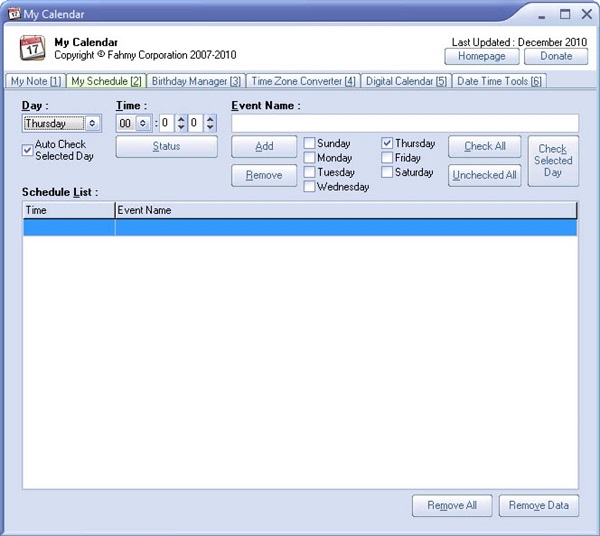Go to Time Zone Converter tab
The image size is (600, 536).
coord(303,81)
